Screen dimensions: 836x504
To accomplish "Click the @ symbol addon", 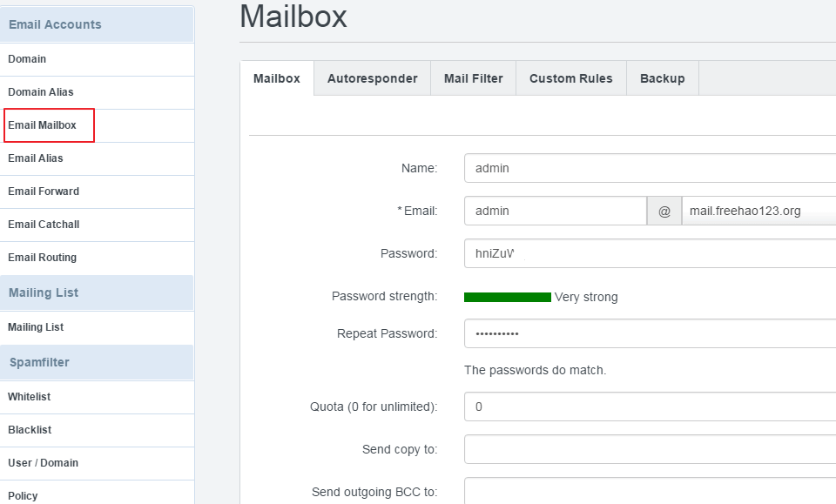I will point(664,211).
